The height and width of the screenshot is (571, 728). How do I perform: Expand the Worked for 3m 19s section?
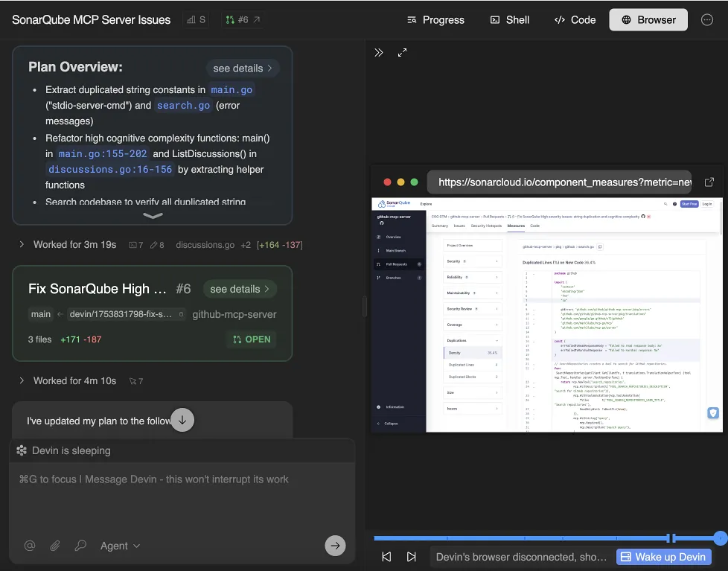pyautogui.click(x=22, y=245)
